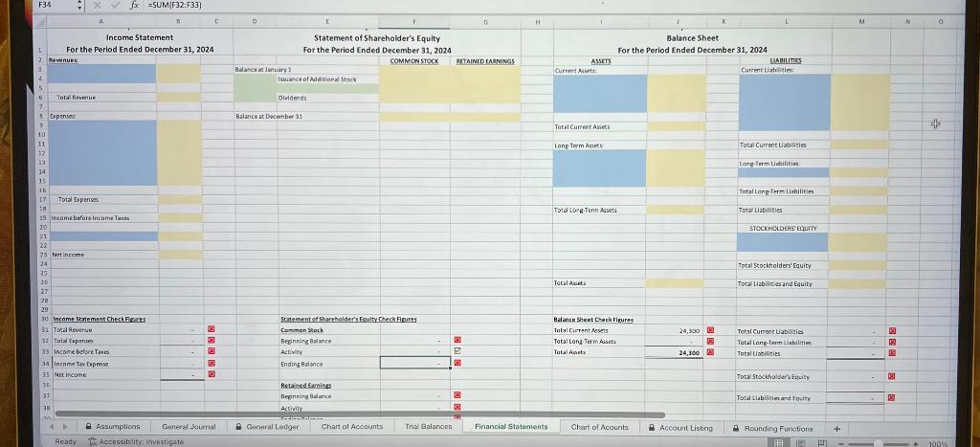
Task: Click red X status icon for Total Expenses check
Action: point(212,340)
